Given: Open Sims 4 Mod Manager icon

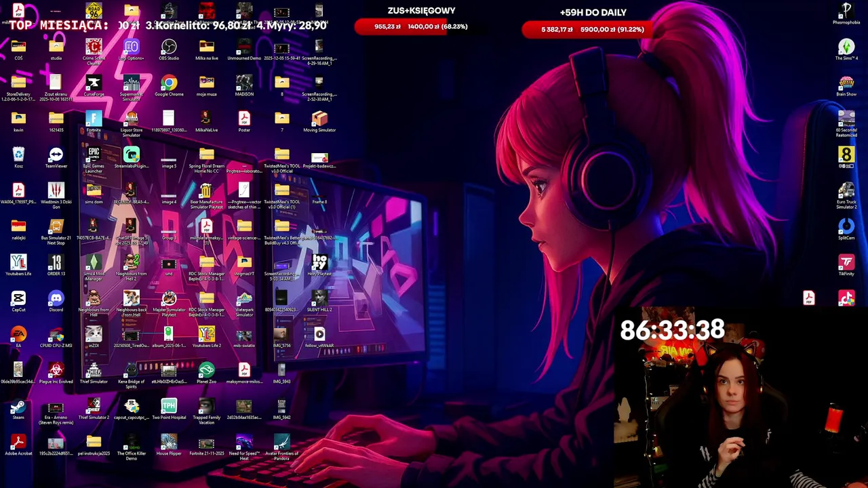Looking at the screenshot, I should click(94, 266).
